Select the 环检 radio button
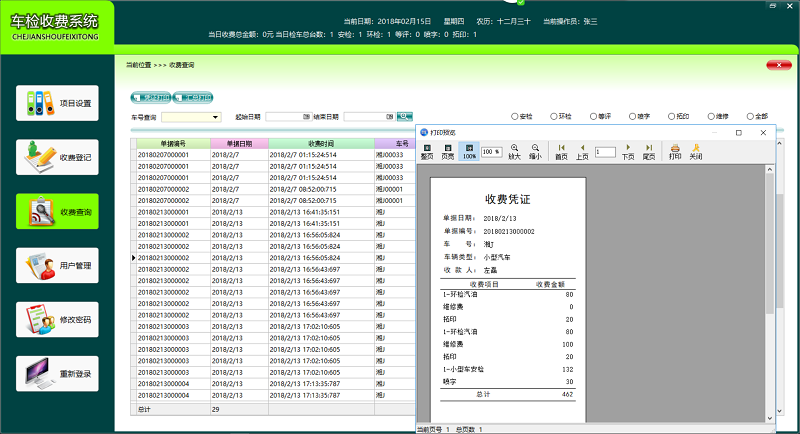800x434 pixels. [x=554, y=117]
